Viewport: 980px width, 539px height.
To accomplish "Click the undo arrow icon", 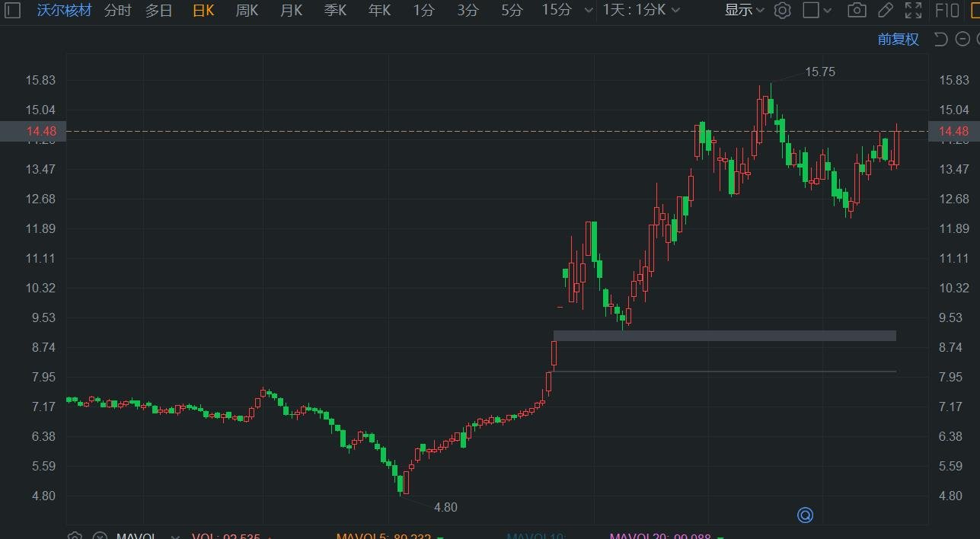I will (x=940, y=40).
